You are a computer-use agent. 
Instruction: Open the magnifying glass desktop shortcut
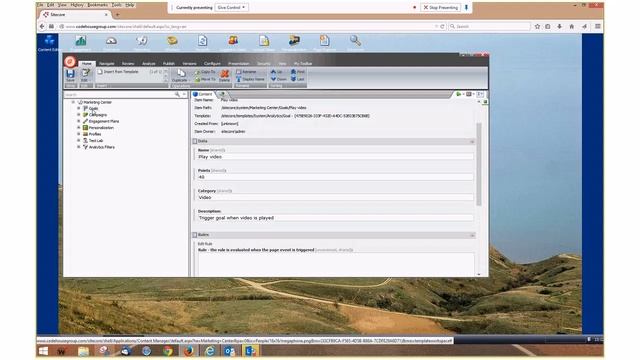pos(355,40)
